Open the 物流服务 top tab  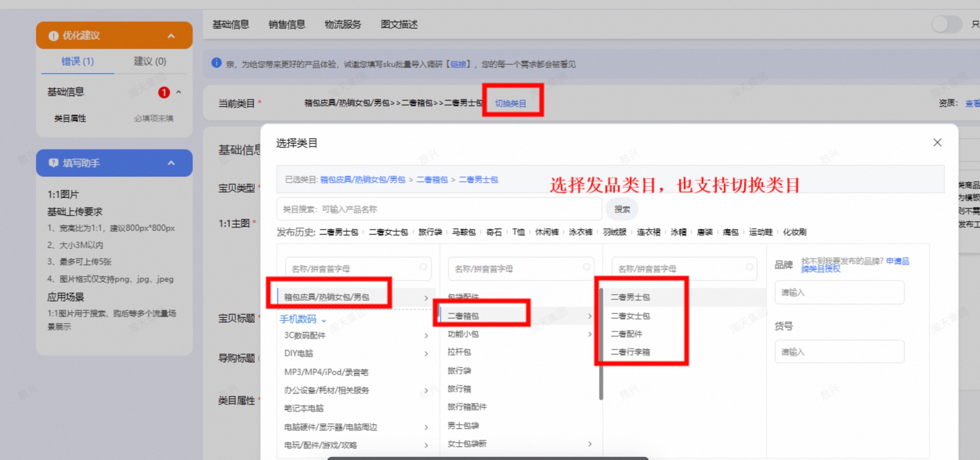coord(343,25)
